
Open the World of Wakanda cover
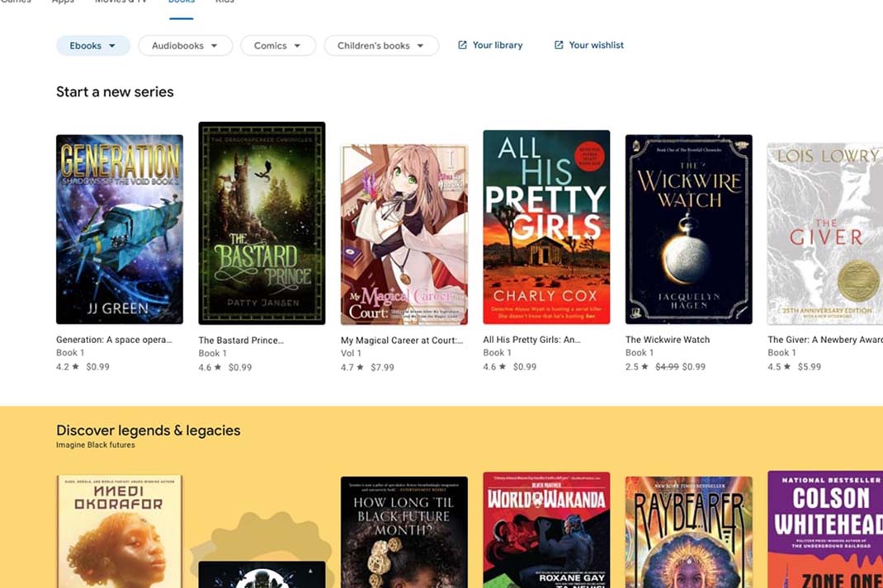[x=546, y=530]
